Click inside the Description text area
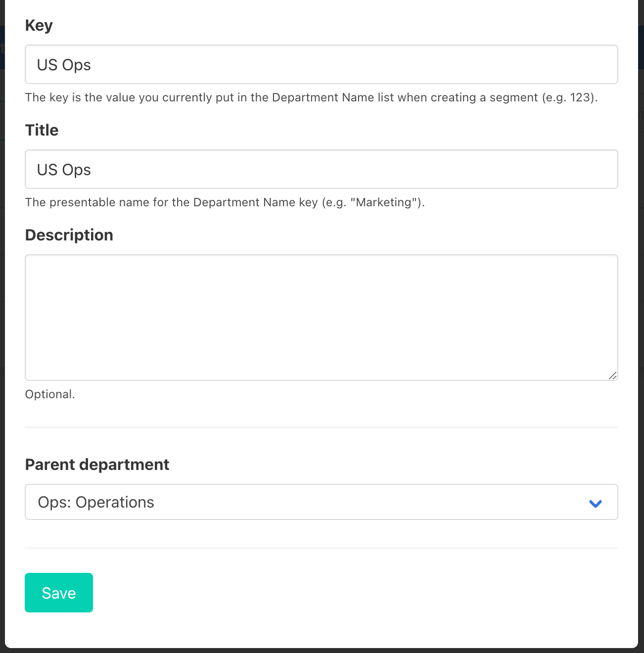 [x=321, y=317]
